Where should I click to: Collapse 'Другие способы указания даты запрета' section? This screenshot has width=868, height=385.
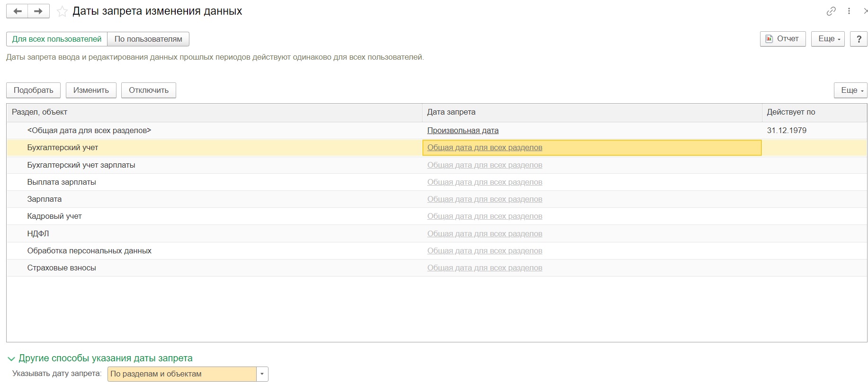100,358
